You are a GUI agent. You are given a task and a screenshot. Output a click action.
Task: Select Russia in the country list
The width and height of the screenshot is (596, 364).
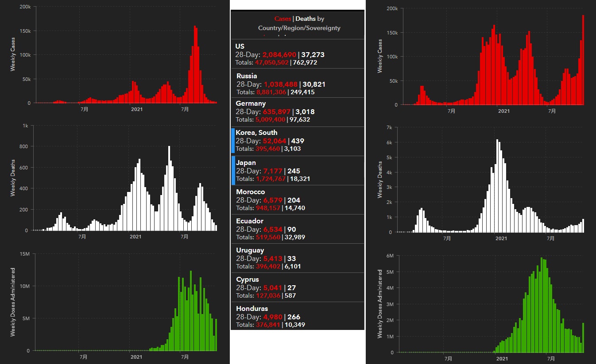click(x=297, y=84)
